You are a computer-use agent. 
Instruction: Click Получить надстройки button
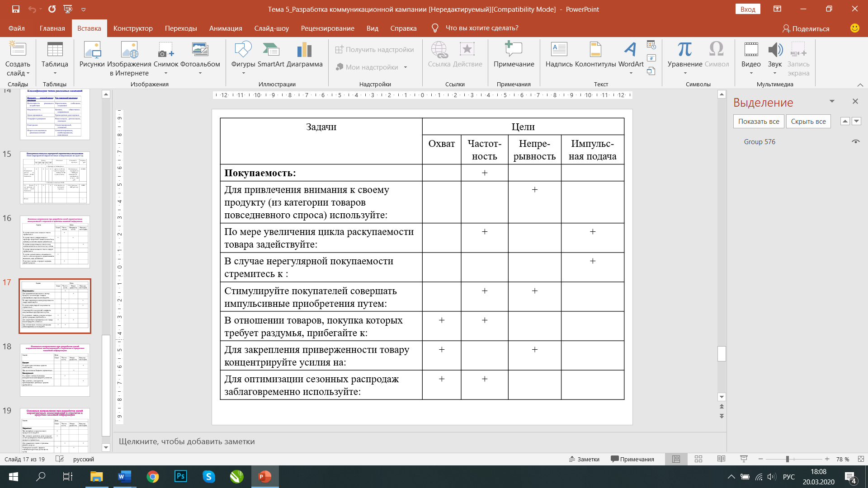click(x=375, y=50)
